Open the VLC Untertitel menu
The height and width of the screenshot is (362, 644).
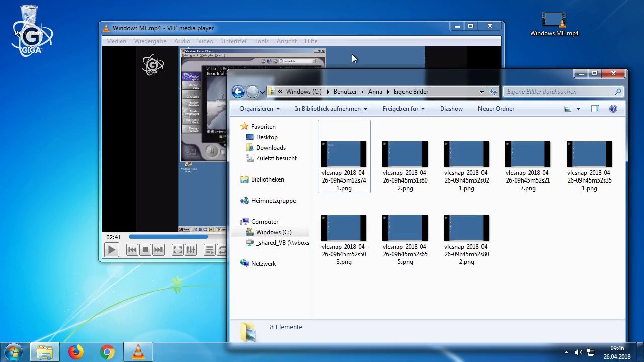click(x=233, y=41)
